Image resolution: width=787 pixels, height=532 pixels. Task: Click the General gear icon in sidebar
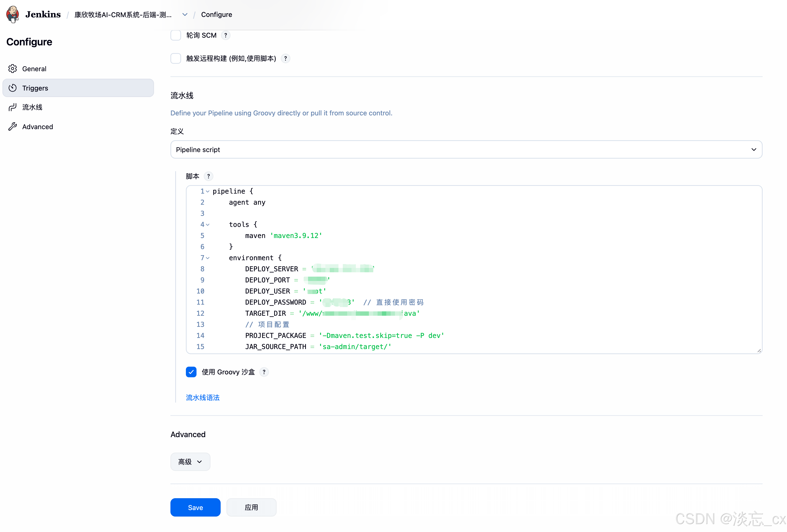point(13,69)
